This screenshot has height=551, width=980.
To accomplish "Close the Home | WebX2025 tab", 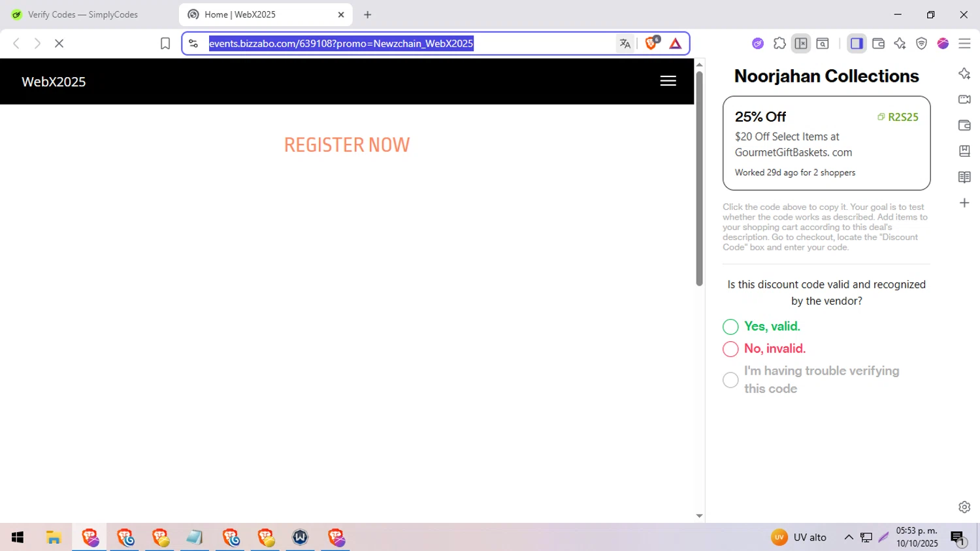I will (x=341, y=14).
